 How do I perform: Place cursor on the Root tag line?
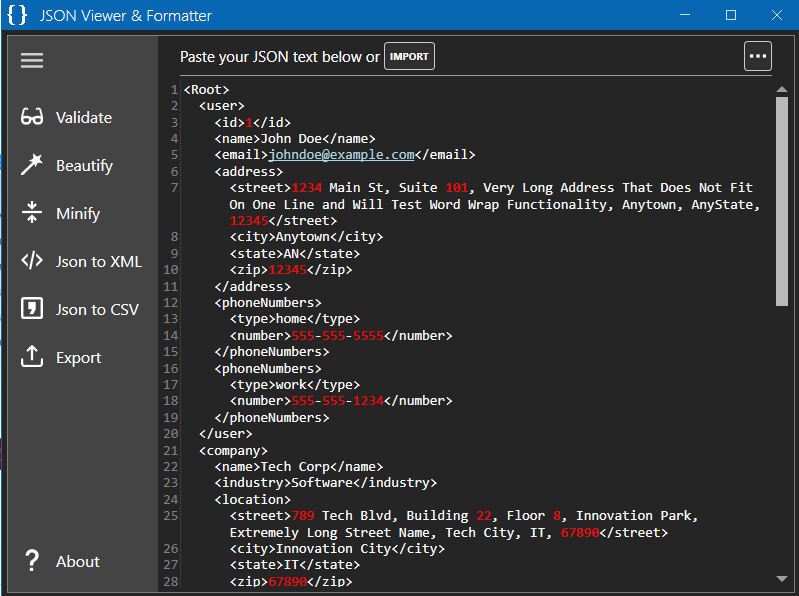[207, 90]
